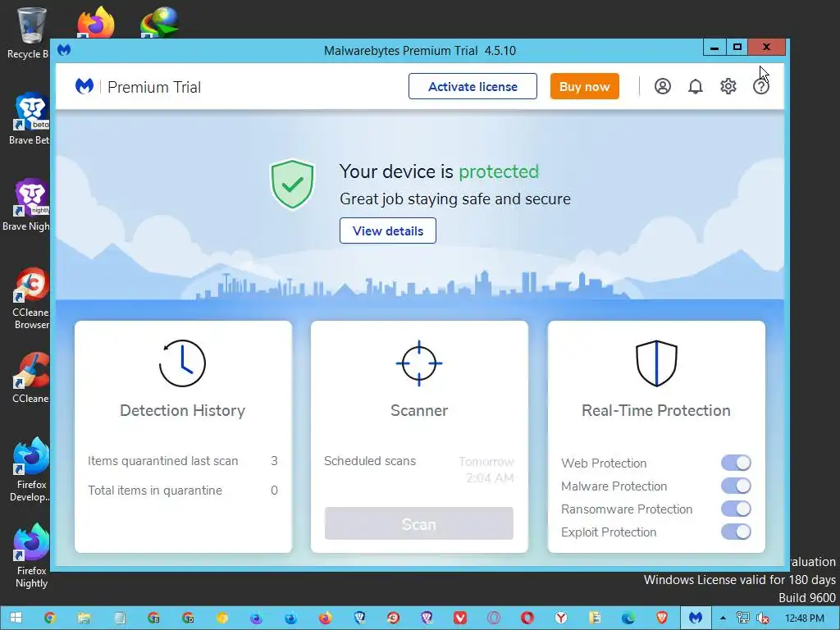
Task: Click the Scanner crosshair icon
Action: click(x=419, y=363)
